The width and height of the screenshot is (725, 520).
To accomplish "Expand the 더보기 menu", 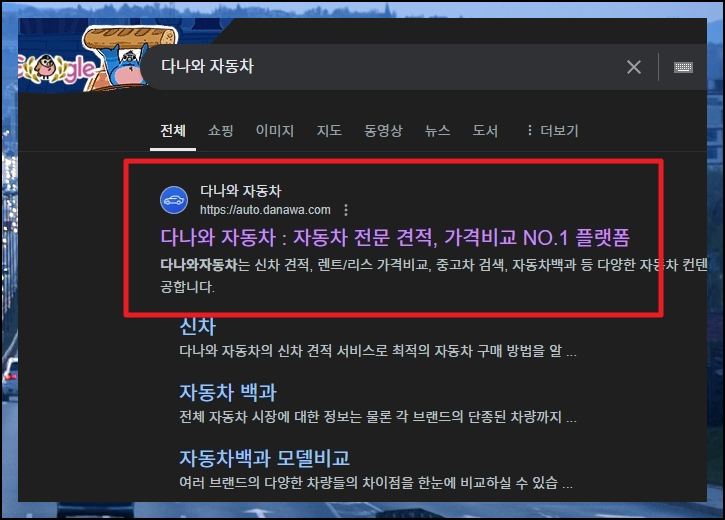I will (552, 131).
